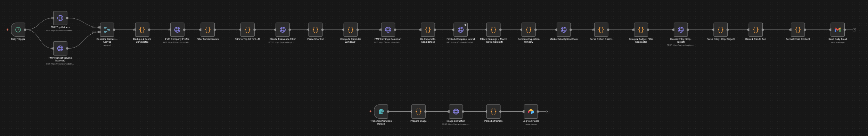Click 'Prepare Image' label text
This screenshot has width=868, height=136.
click(418, 121)
